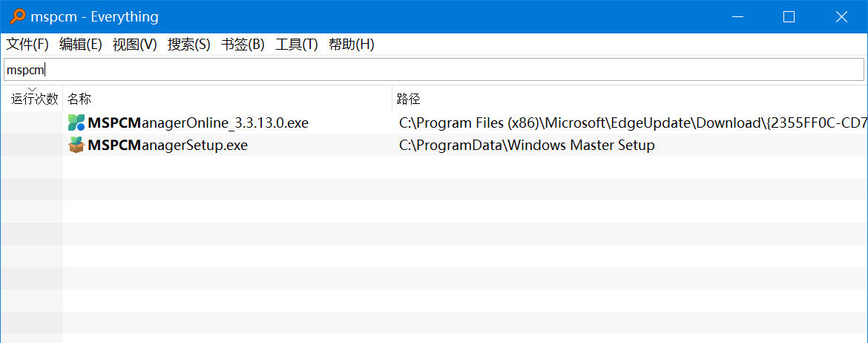Click the Everything magnifier icon in title bar
The width and height of the screenshot is (868, 343).
click(18, 16)
